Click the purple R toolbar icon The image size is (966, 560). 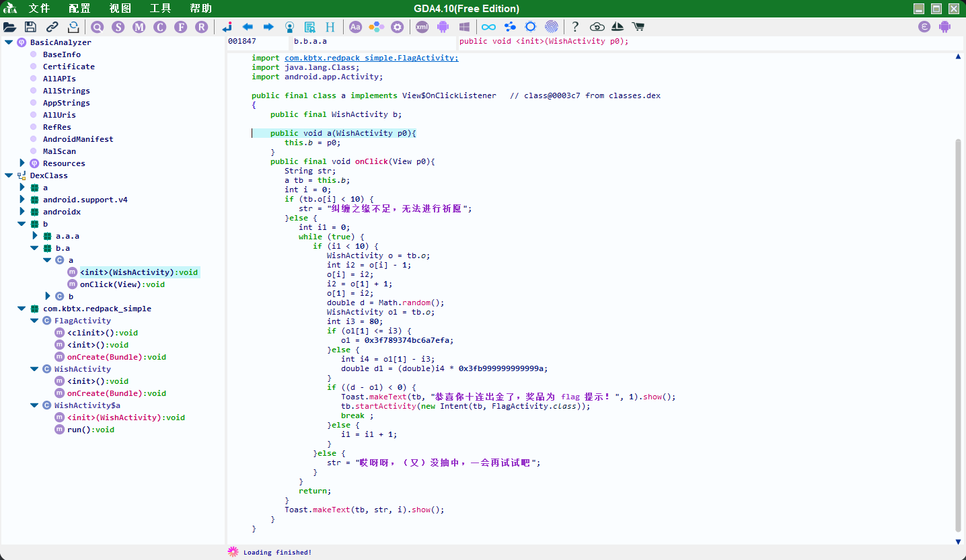point(201,27)
